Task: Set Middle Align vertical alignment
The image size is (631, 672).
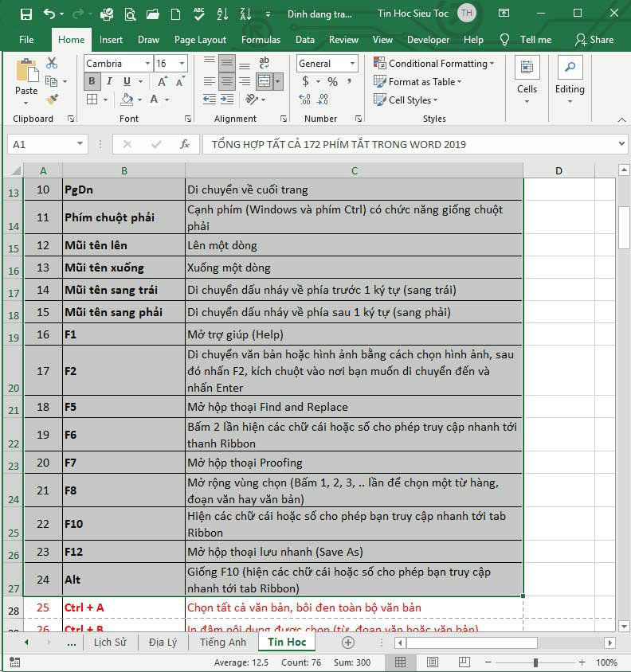Action: 227,63
